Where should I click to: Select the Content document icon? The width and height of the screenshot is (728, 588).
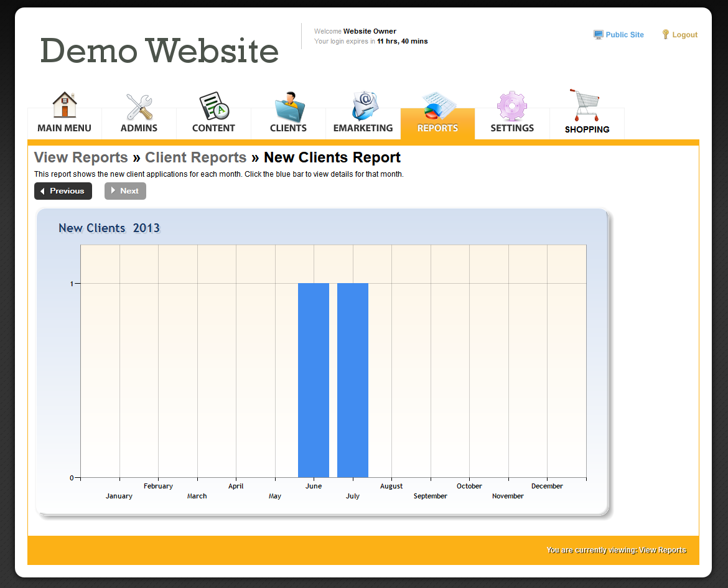point(213,106)
